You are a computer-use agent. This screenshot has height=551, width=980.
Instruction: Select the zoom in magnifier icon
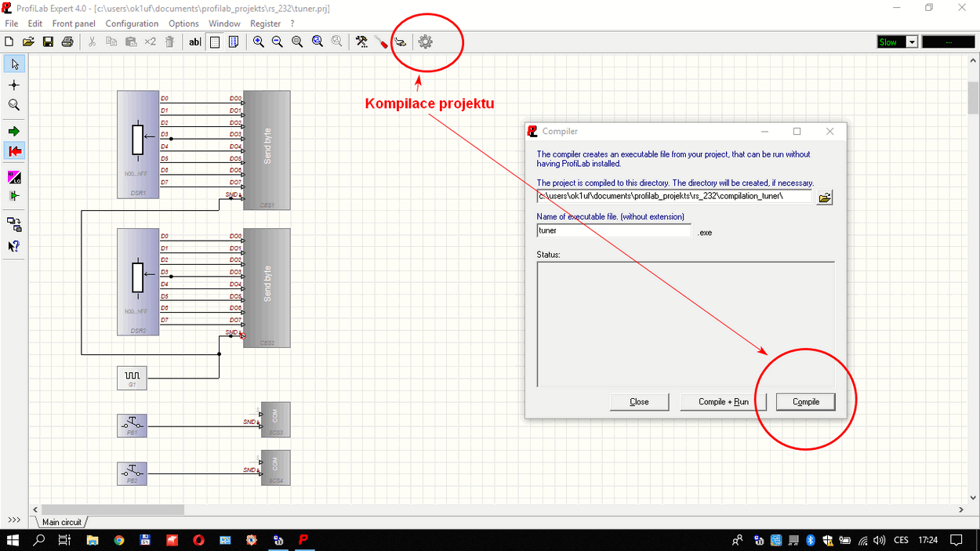pos(258,42)
